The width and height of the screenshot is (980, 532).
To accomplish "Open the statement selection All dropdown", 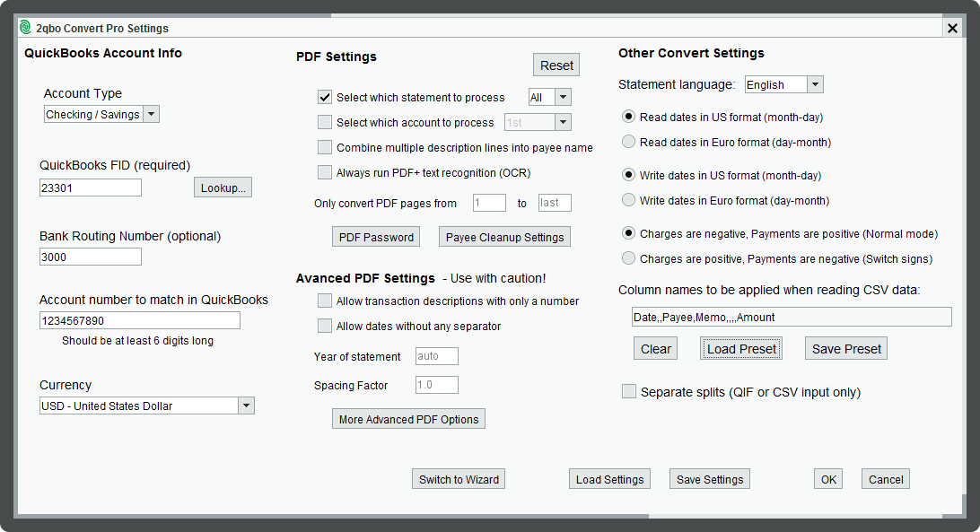I will 563,97.
